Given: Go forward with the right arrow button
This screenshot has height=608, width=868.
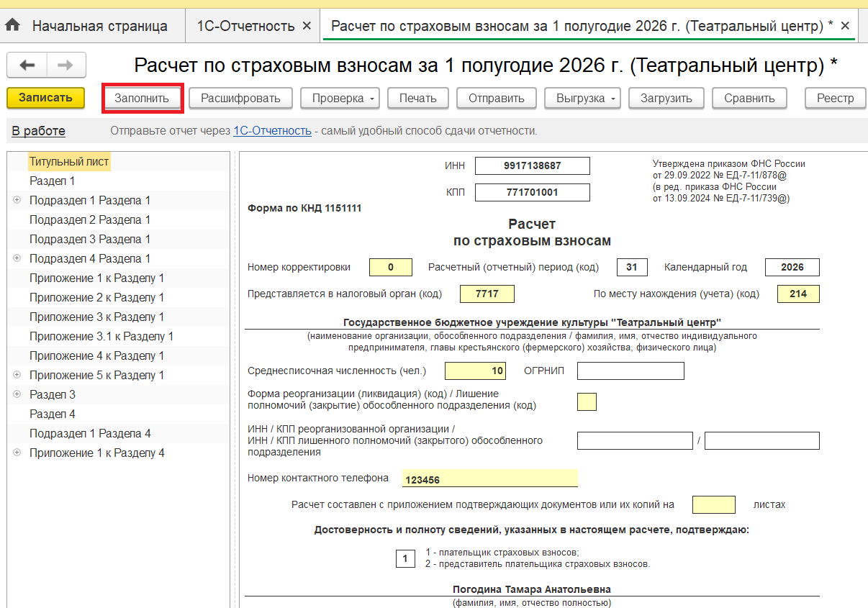Looking at the screenshot, I should click(66, 65).
